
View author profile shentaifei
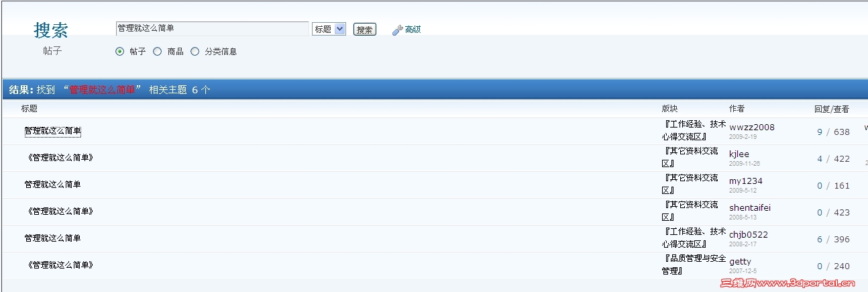pyautogui.click(x=750, y=208)
